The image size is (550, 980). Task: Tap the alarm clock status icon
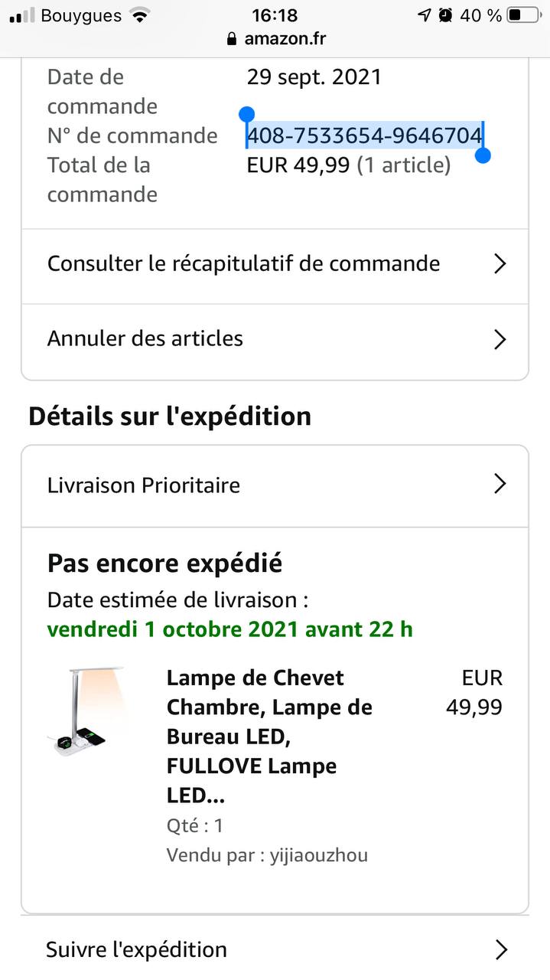445,15
